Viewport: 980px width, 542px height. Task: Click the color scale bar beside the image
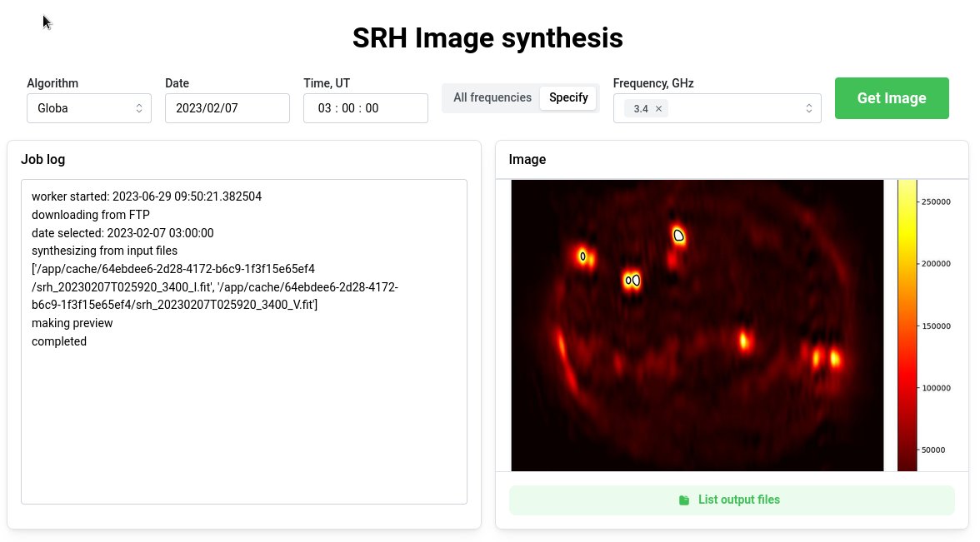click(x=907, y=326)
